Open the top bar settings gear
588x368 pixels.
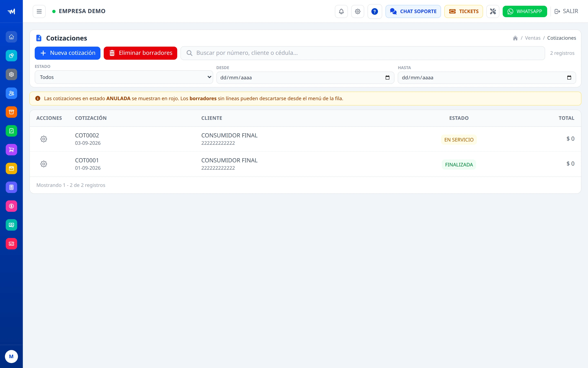click(357, 11)
